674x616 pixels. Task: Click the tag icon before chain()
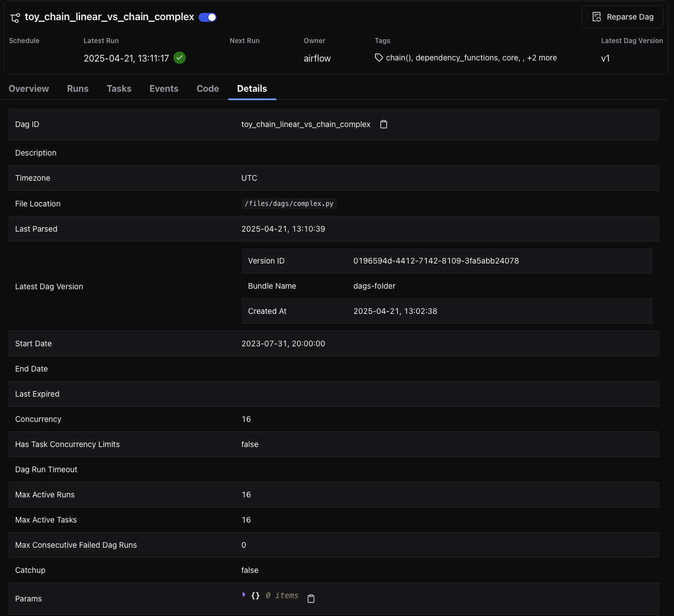click(379, 58)
